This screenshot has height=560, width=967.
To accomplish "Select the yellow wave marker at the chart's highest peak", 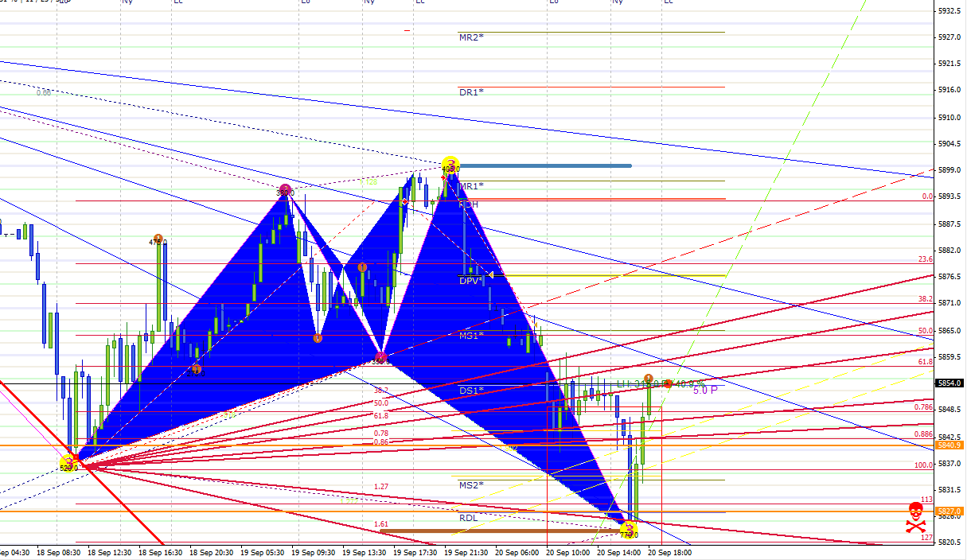I will 450,165.
